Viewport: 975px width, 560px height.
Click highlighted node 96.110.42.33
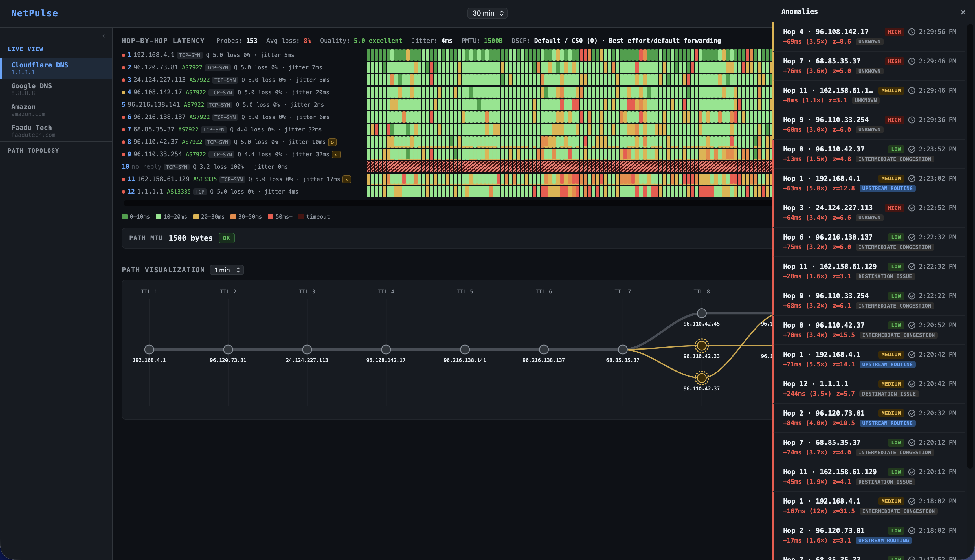tap(702, 345)
